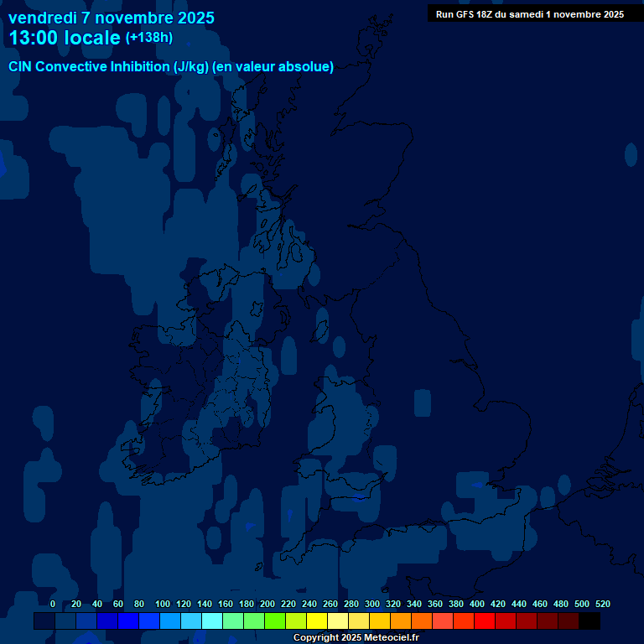Screen dimensions: 644x644
Task: Pick the orange legend swatch under 340
Action: (422, 621)
